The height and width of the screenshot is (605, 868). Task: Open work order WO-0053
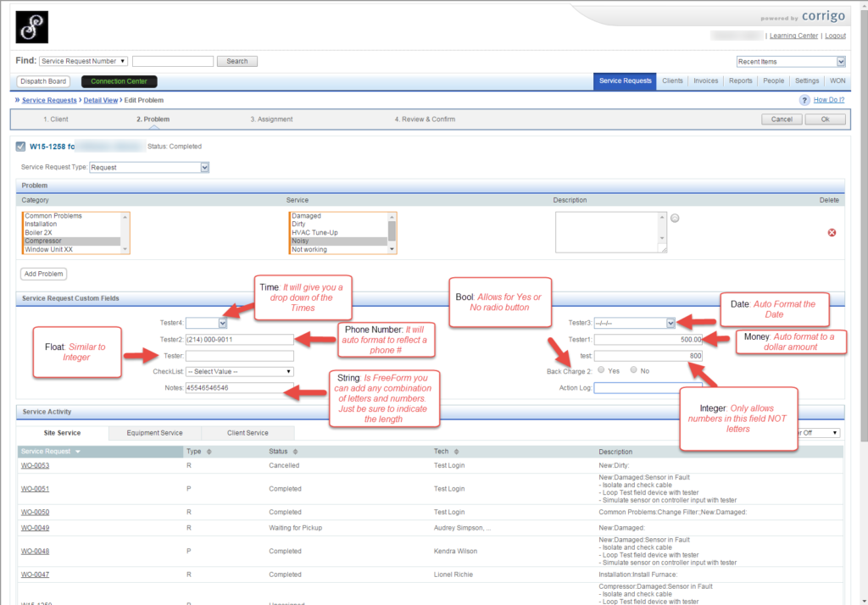(35, 465)
